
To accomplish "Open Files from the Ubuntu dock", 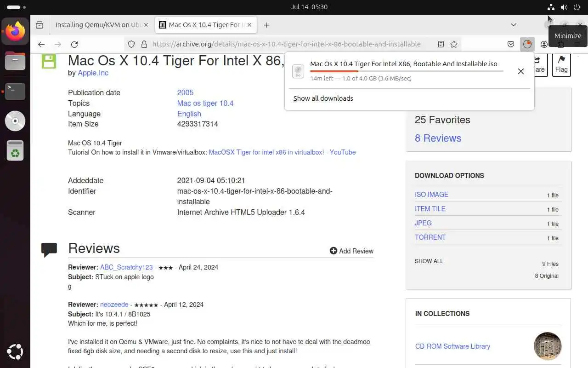I will pyautogui.click(x=15, y=61).
